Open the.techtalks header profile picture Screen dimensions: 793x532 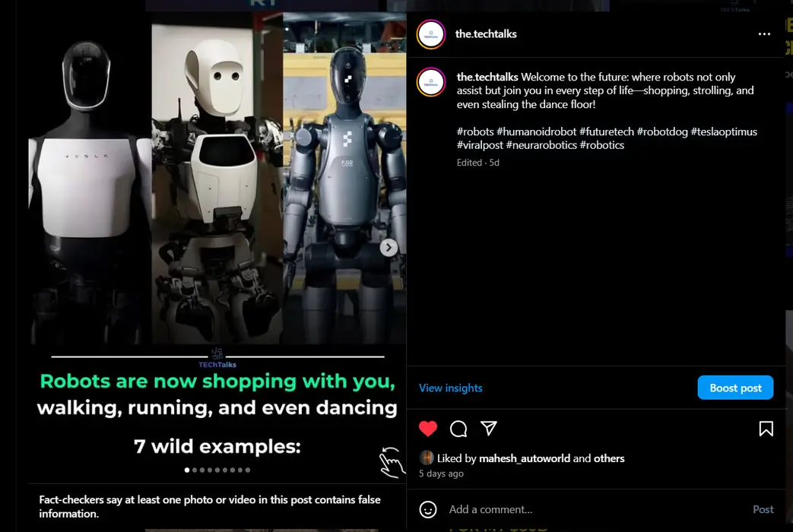pyautogui.click(x=431, y=34)
